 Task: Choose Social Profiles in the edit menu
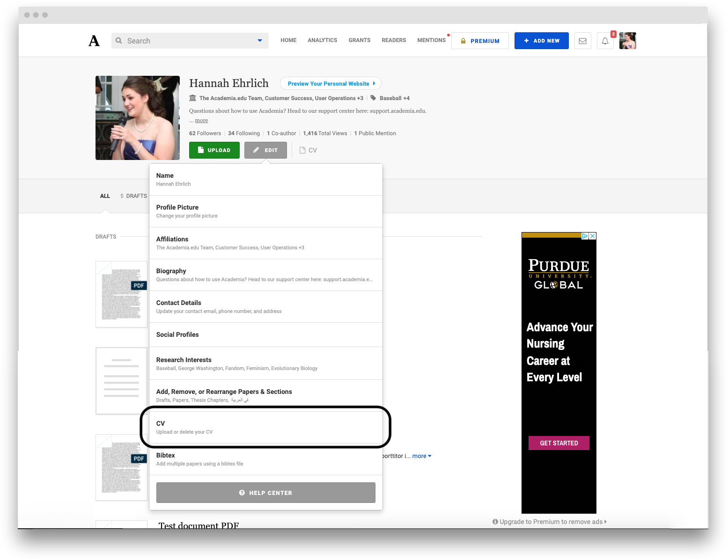pos(266,335)
